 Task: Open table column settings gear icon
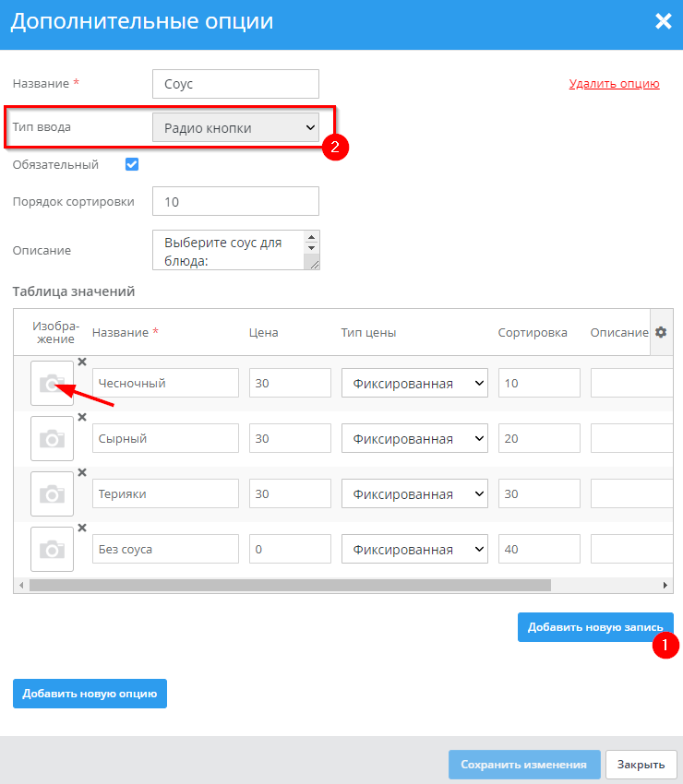(661, 333)
